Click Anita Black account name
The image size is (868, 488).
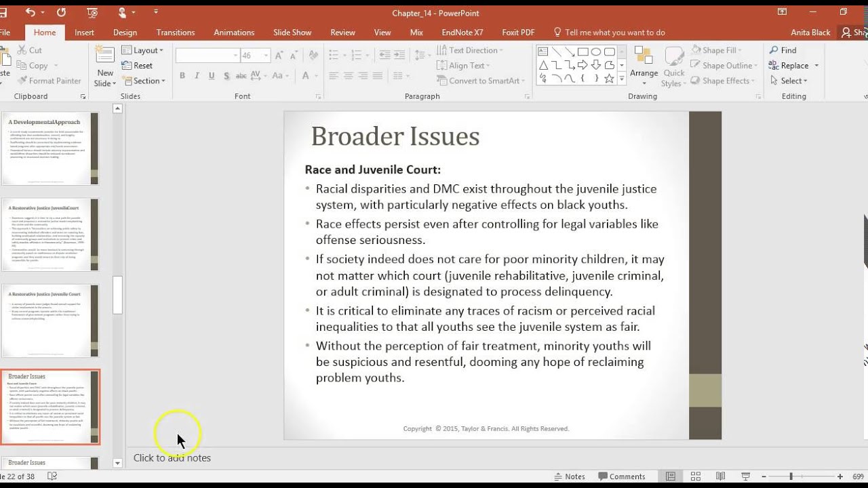coord(810,33)
